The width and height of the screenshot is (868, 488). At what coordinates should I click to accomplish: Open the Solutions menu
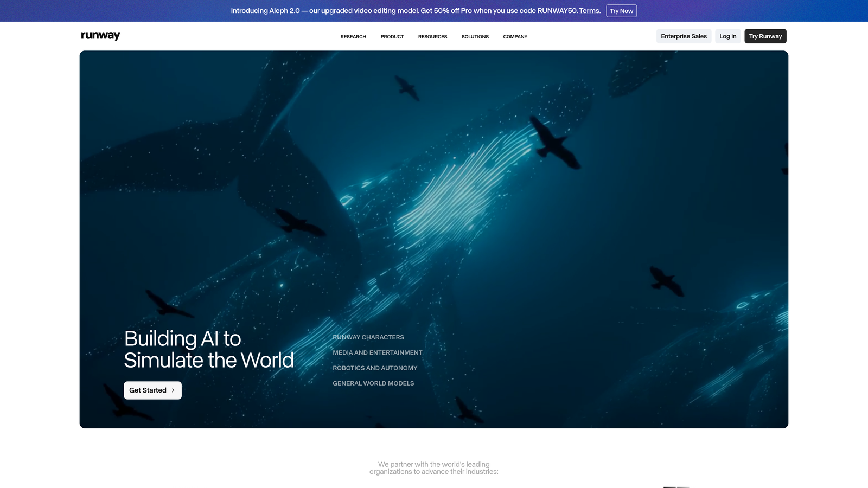click(475, 37)
